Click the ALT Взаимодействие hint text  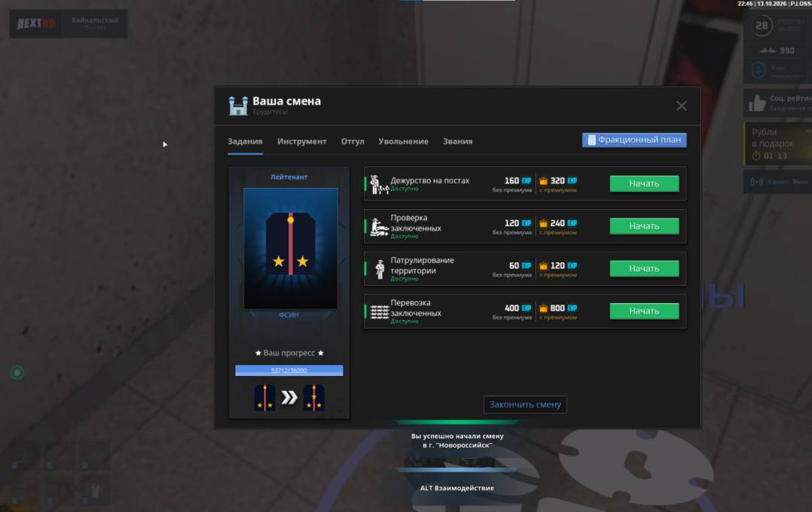click(x=457, y=488)
